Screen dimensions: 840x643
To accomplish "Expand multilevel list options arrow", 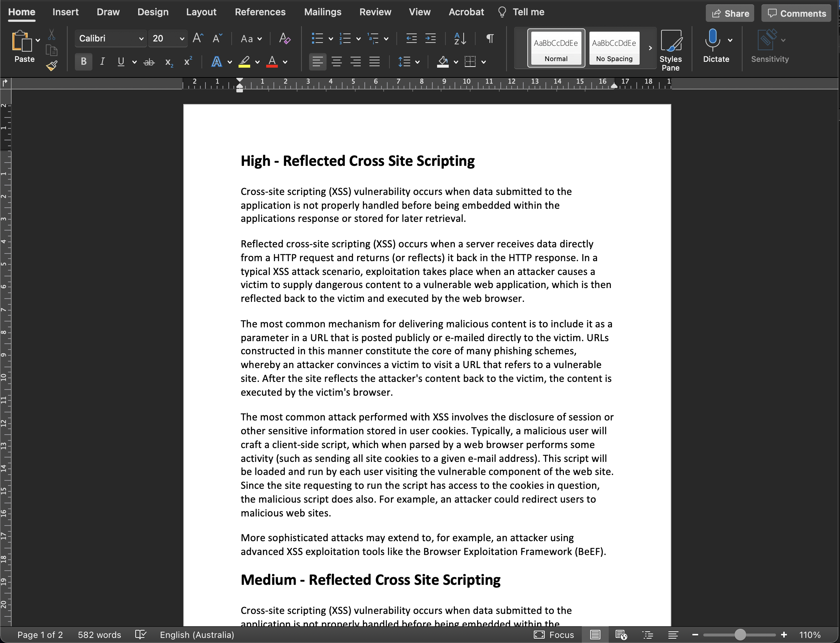I will 386,39.
